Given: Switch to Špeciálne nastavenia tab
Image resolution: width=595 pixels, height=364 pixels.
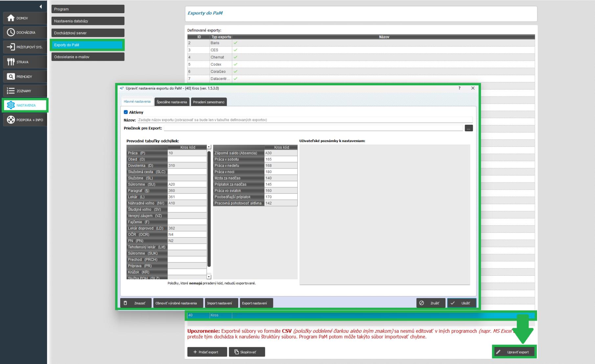Looking at the screenshot, I should pyautogui.click(x=172, y=102).
